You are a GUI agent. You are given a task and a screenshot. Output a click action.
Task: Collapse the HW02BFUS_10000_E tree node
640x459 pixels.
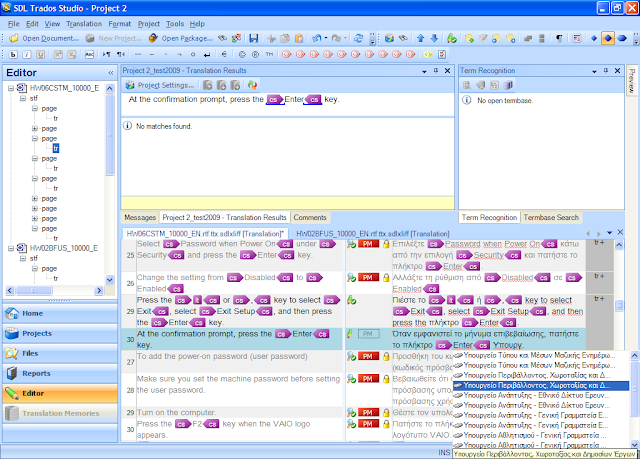11,248
